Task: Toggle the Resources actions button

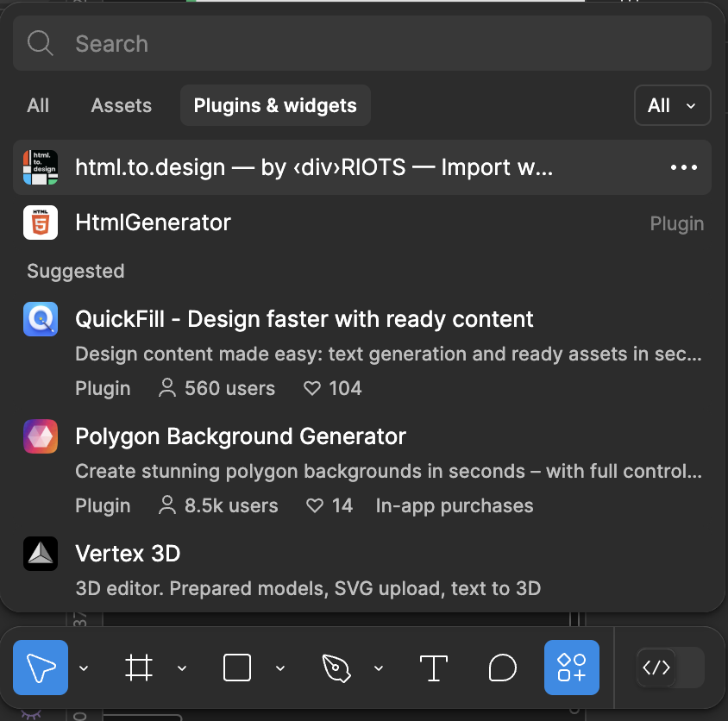Action: point(572,668)
